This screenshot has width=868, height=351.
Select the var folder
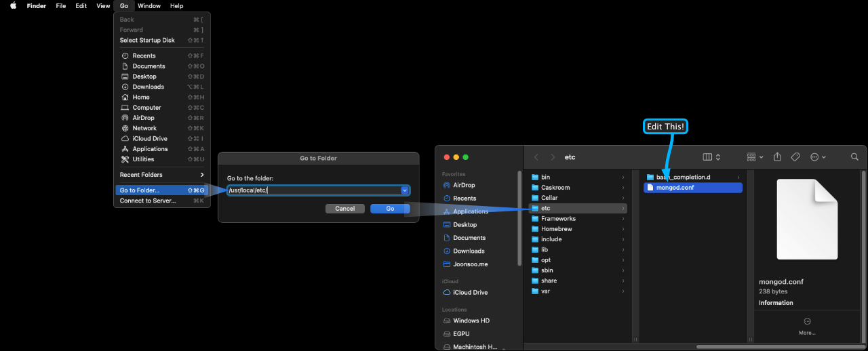tap(578, 291)
